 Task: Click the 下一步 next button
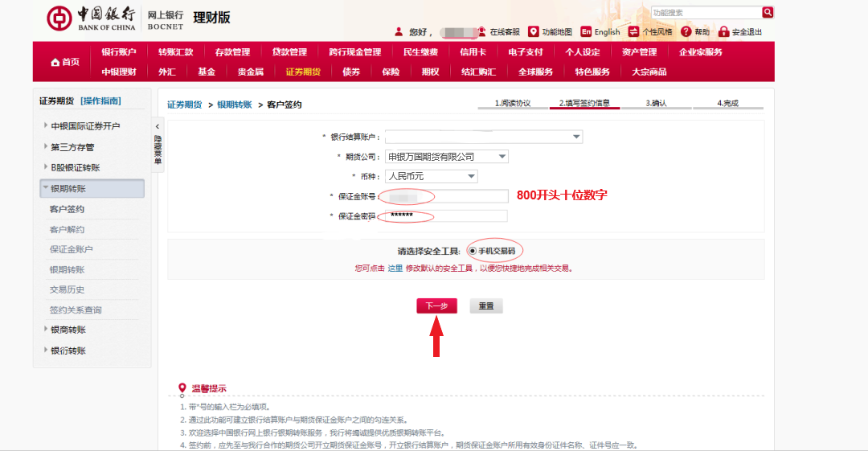point(436,306)
